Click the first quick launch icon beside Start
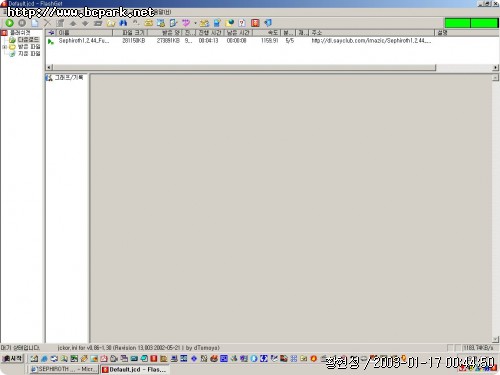The width and height of the screenshot is (500, 375). coord(34,359)
